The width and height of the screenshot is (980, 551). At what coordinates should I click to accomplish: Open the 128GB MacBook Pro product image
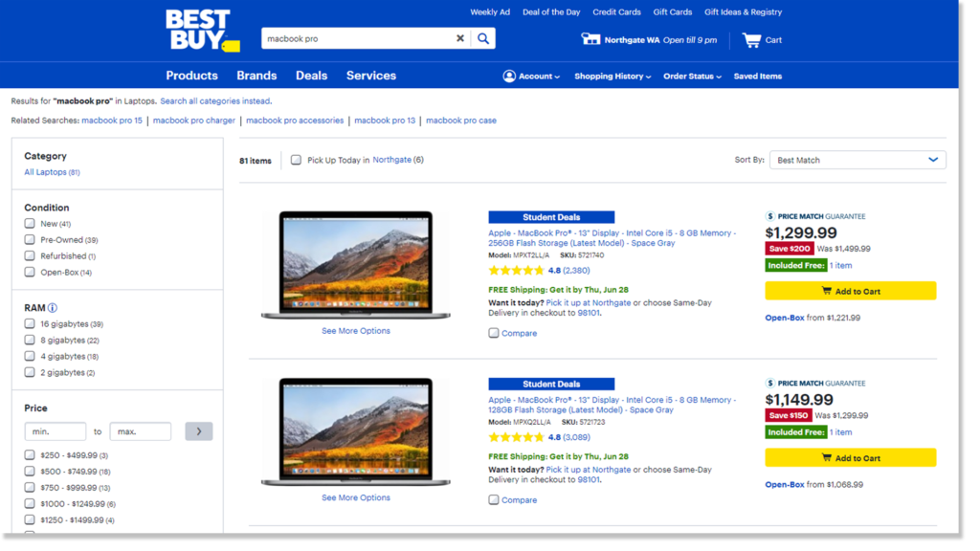point(356,431)
